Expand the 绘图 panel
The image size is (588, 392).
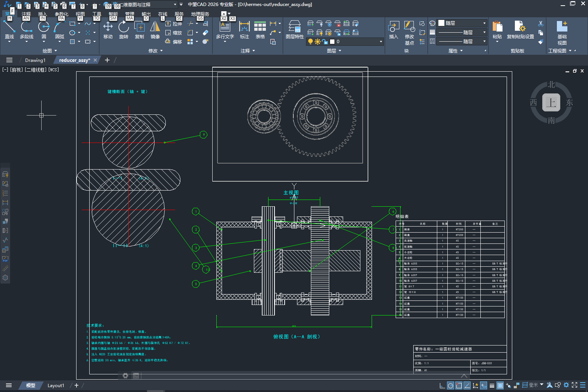coord(49,51)
